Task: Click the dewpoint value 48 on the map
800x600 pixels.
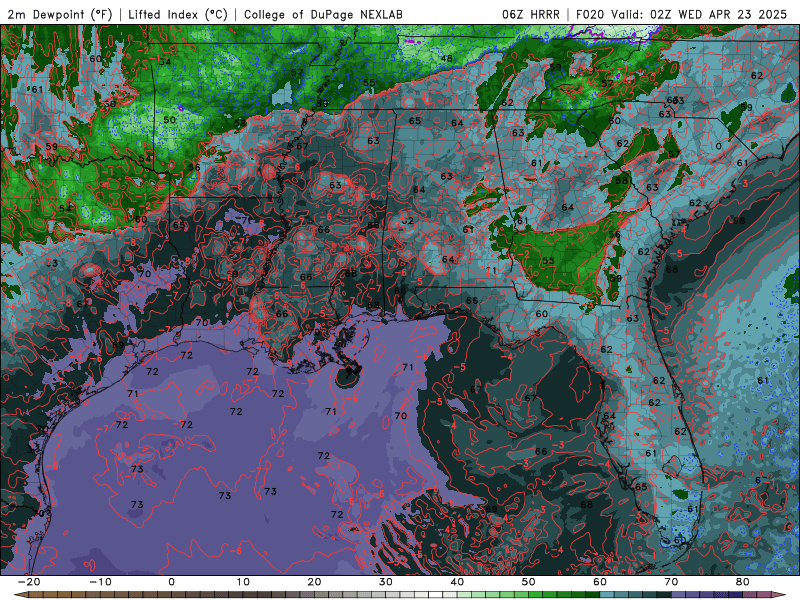Action: [x=446, y=58]
